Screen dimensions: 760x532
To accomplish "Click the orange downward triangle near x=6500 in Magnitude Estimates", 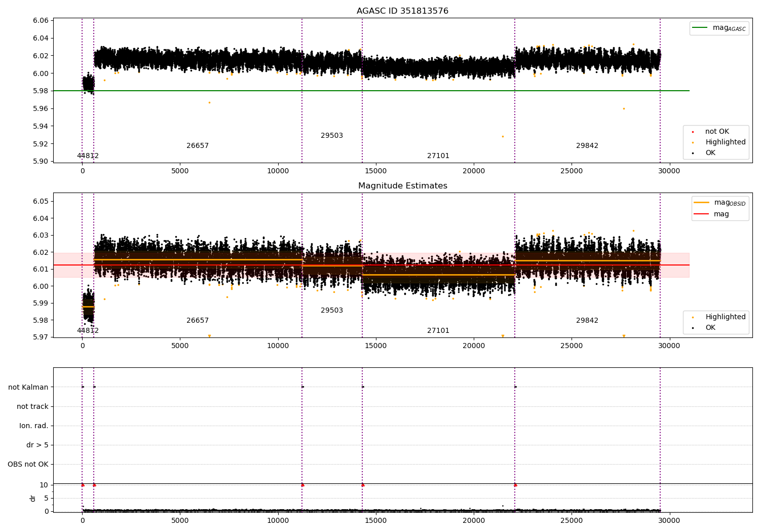I will pyautogui.click(x=209, y=336).
